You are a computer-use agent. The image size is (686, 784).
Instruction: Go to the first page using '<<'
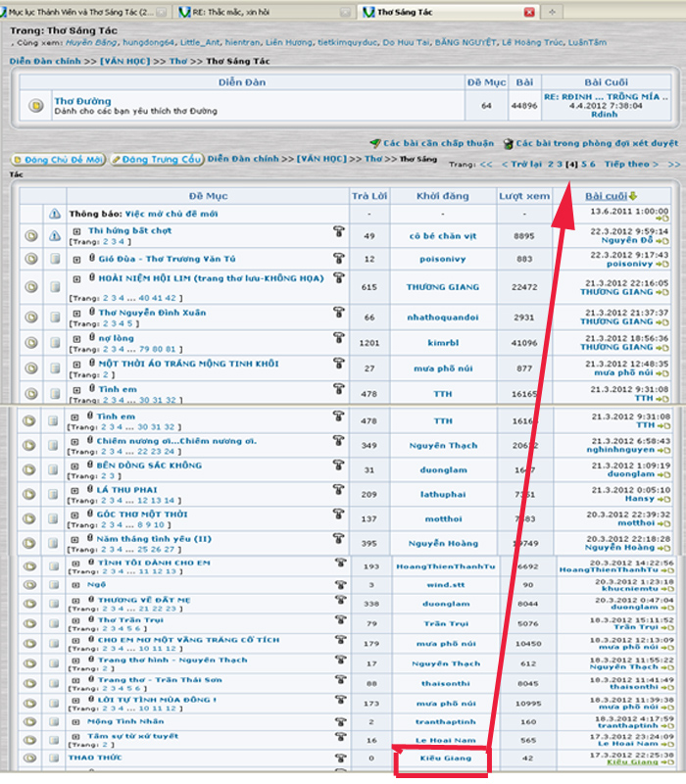(x=486, y=164)
